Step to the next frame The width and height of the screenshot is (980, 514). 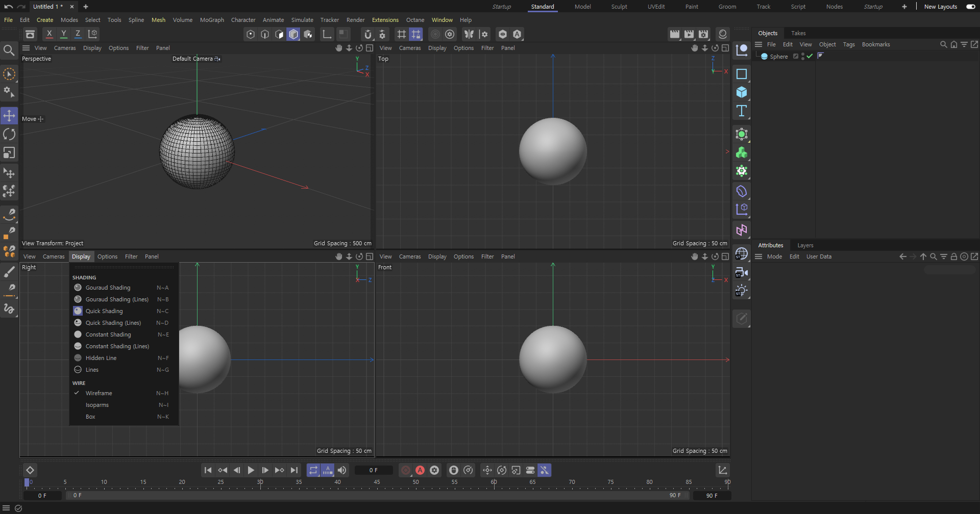coord(265,470)
